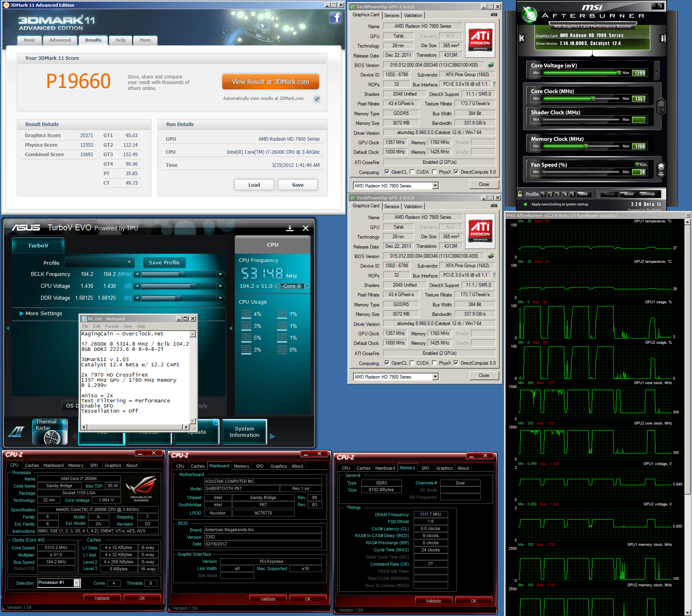Open GPU selector dropdown in bottom GPU-Z
Screen dimensions: 692x616
(x=435, y=377)
